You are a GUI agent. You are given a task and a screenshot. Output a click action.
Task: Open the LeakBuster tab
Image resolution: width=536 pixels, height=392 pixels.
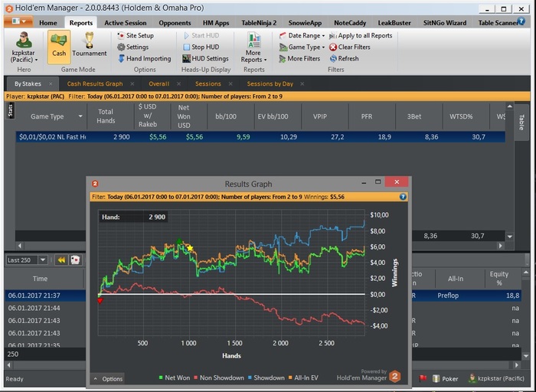[x=394, y=23]
